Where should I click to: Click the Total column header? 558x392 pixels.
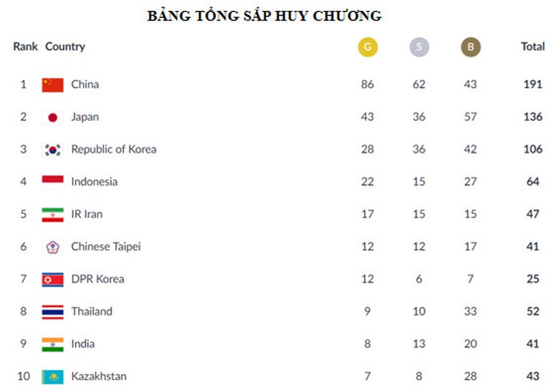click(533, 46)
